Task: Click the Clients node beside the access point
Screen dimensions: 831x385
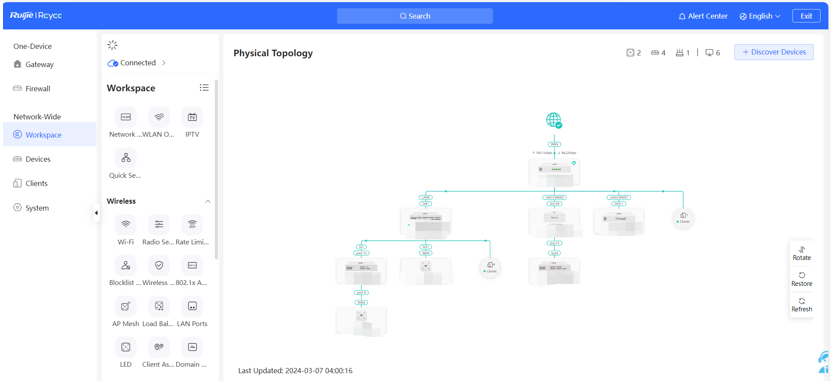Action: 490,267
